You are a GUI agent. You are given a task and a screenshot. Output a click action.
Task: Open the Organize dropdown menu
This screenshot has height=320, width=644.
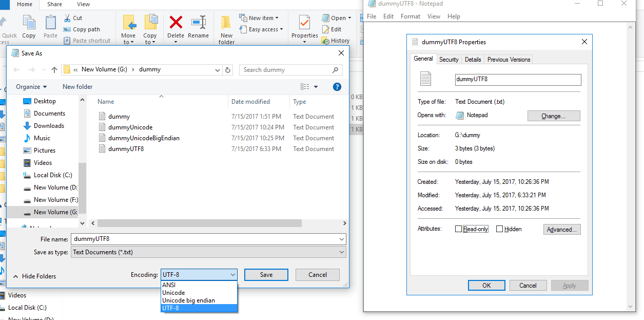click(31, 87)
